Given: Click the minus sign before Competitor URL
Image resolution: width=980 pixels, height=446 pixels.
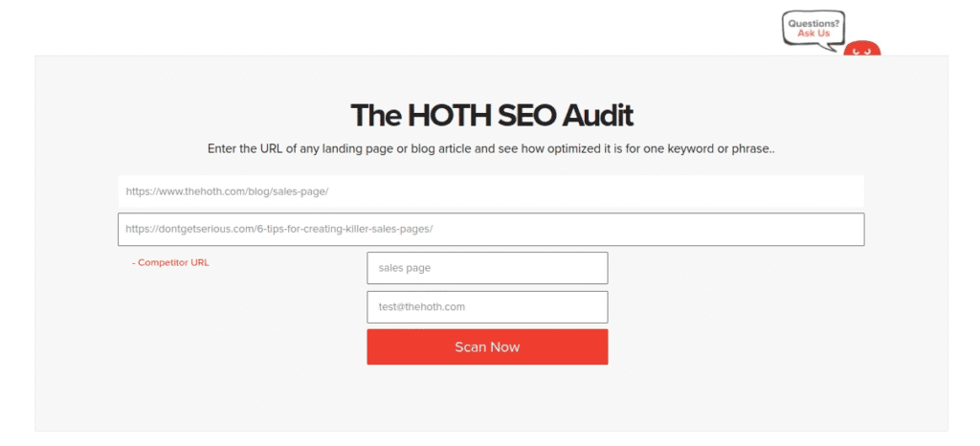Looking at the screenshot, I should click(134, 262).
